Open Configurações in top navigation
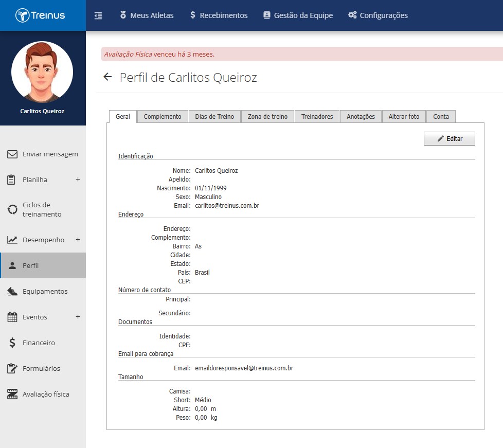 coord(378,15)
